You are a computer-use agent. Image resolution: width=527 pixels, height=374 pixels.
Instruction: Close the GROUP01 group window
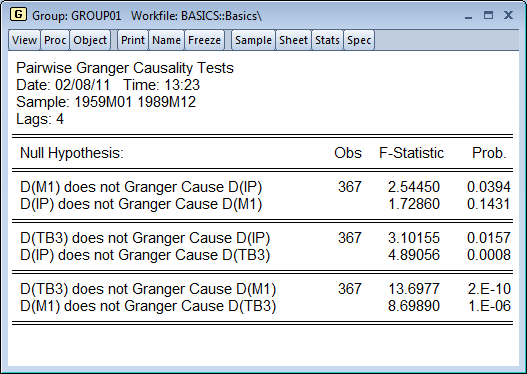tap(509, 15)
